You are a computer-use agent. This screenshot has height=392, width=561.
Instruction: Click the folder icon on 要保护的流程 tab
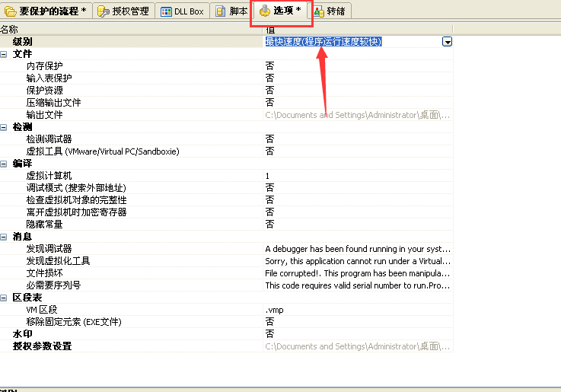(10, 11)
